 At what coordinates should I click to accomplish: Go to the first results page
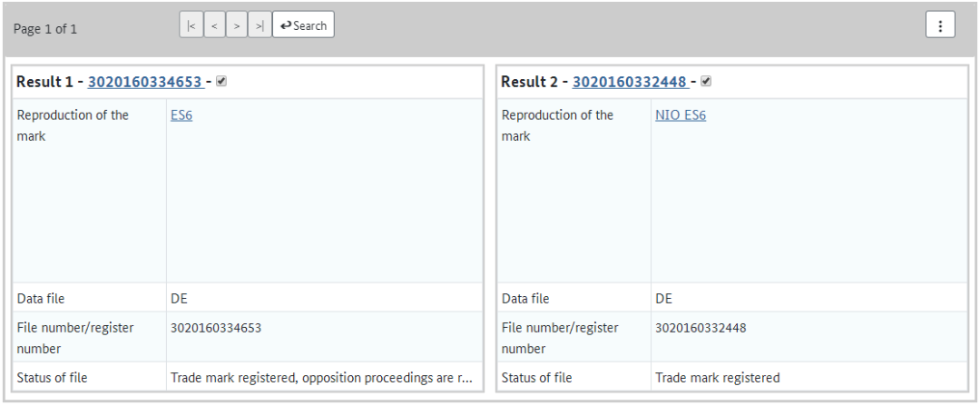tap(191, 25)
